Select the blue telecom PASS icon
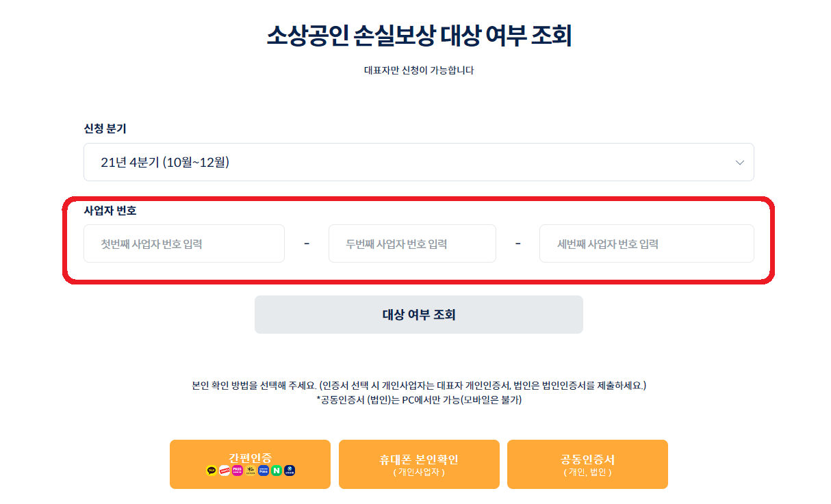The image size is (831, 504). (263, 471)
